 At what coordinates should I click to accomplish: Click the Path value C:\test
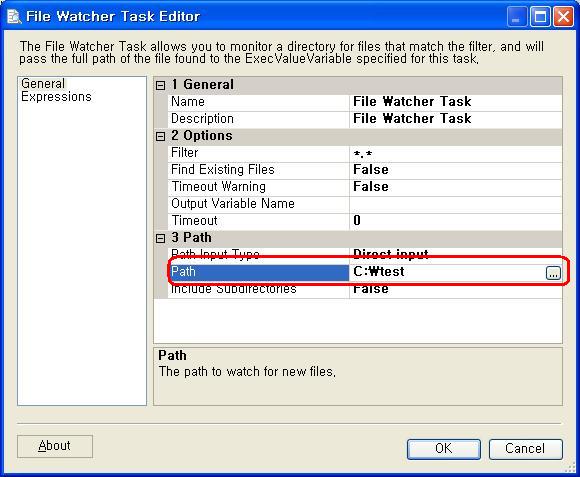tap(447, 272)
